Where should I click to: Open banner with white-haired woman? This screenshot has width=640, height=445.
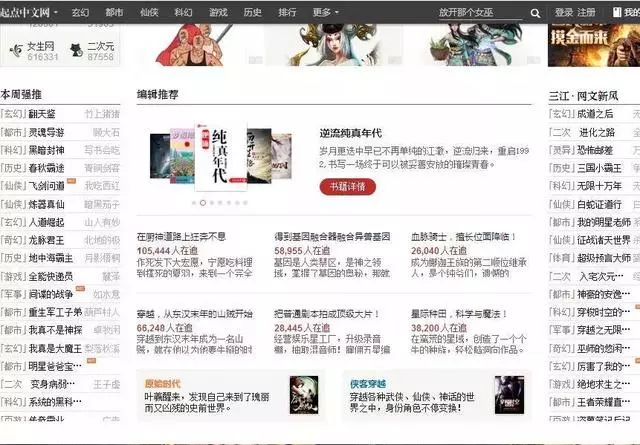(333, 45)
